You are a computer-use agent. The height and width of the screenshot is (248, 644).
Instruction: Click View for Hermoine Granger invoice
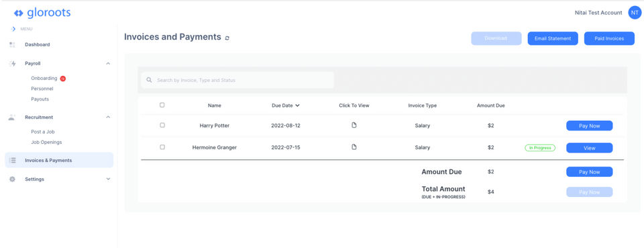pos(590,148)
